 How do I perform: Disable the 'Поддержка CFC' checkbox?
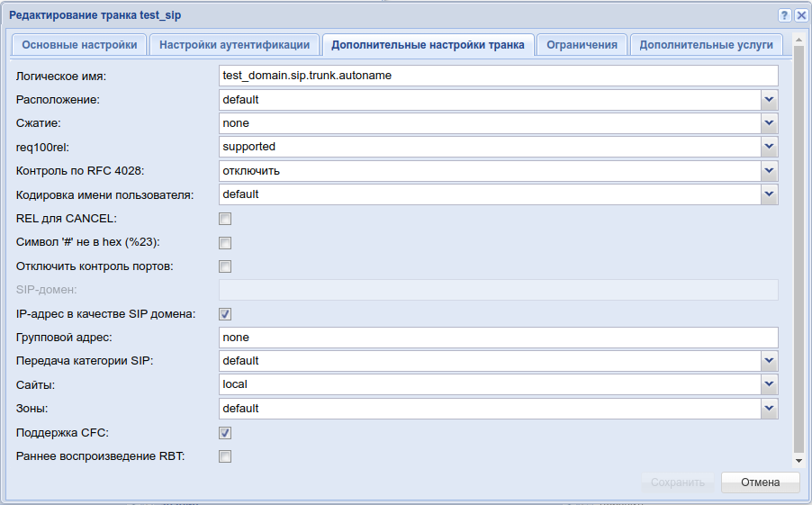click(225, 433)
